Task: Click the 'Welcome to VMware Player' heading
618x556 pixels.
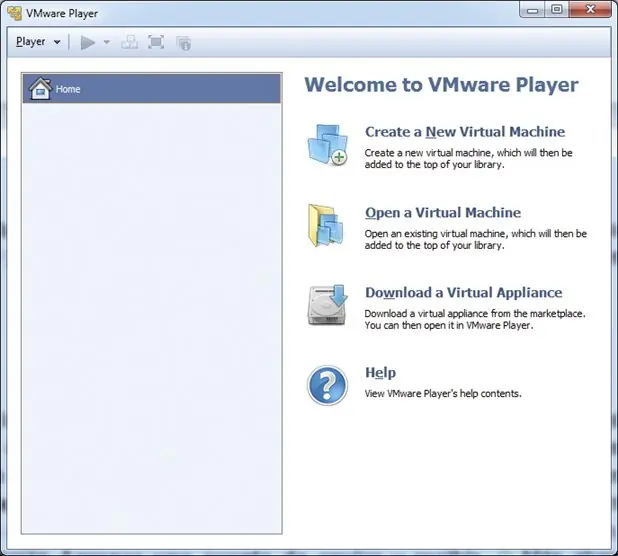Action: point(441,85)
